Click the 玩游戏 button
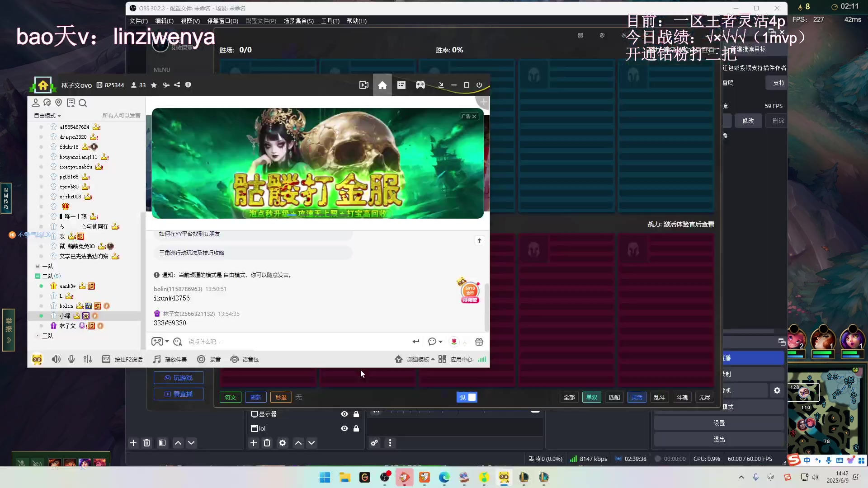Viewport: 868px width, 488px height. (179, 378)
